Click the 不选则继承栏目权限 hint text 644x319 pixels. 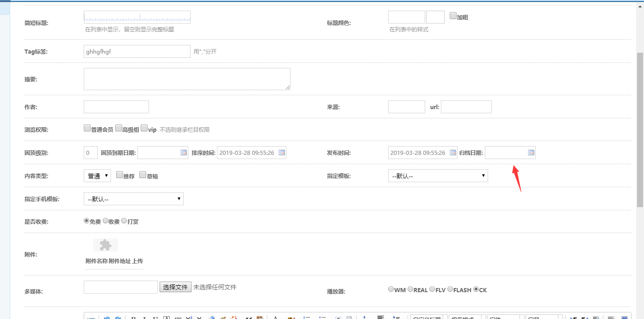185,130
